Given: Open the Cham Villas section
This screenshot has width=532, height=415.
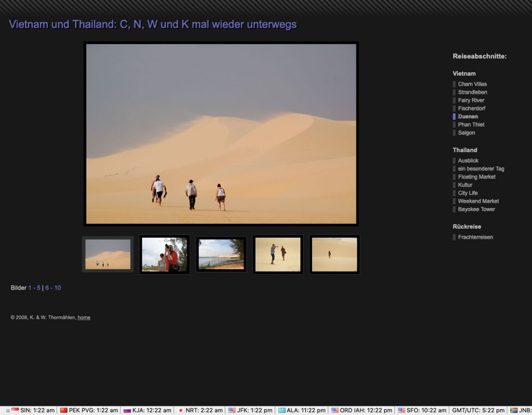Looking at the screenshot, I should (472, 84).
